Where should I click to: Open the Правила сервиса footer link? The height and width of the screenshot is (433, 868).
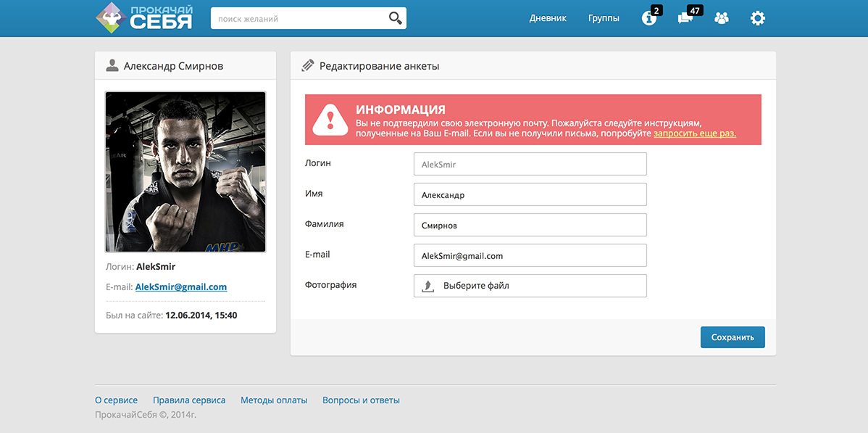click(189, 400)
